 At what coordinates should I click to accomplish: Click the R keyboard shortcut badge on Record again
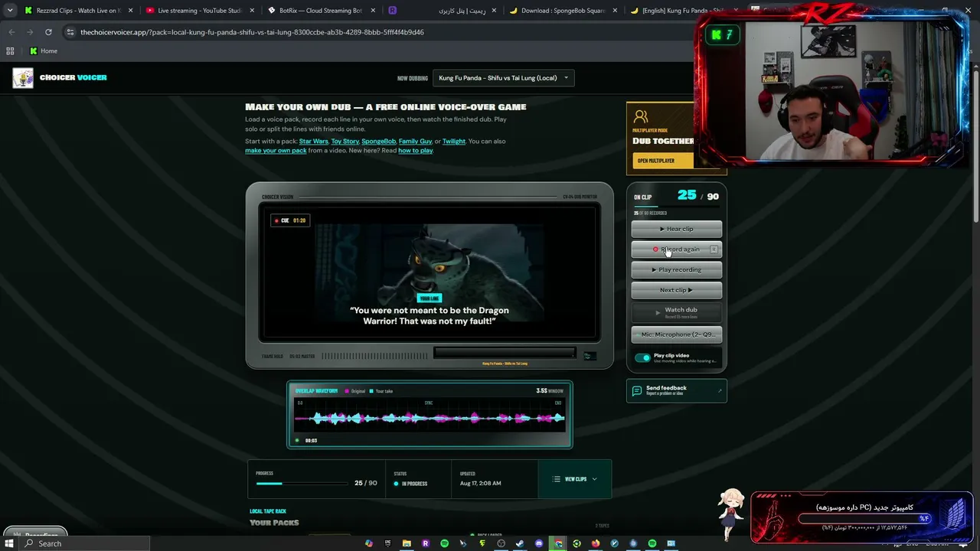pyautogui.click(x=714, y=249)
